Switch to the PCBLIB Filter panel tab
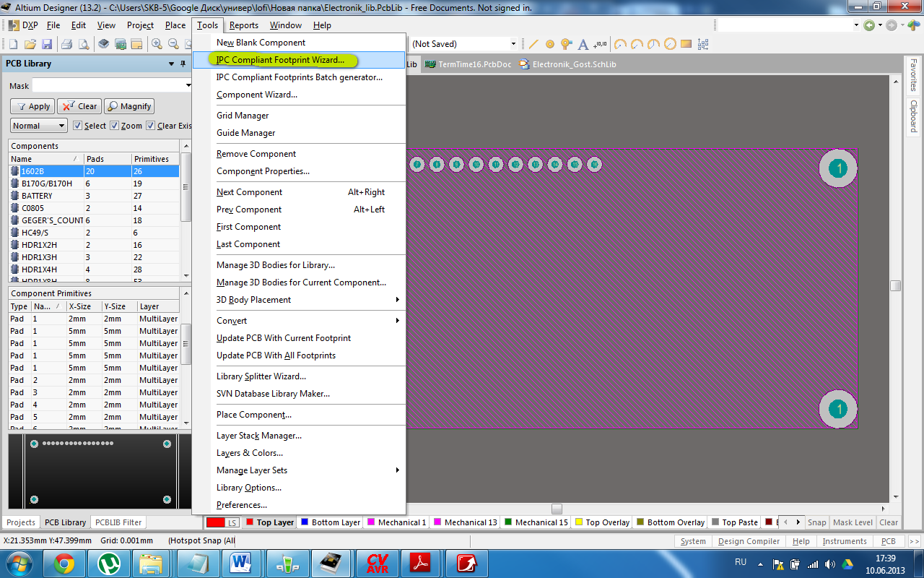Screen dimensions: 924x578 pyautogui.click(x=118, y=522)
